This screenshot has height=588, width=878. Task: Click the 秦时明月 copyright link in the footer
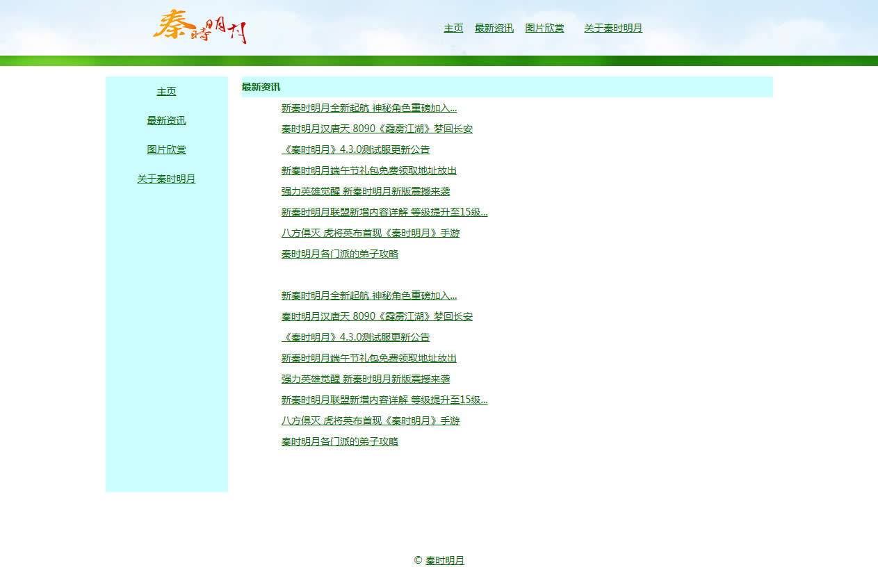[444, 561]
